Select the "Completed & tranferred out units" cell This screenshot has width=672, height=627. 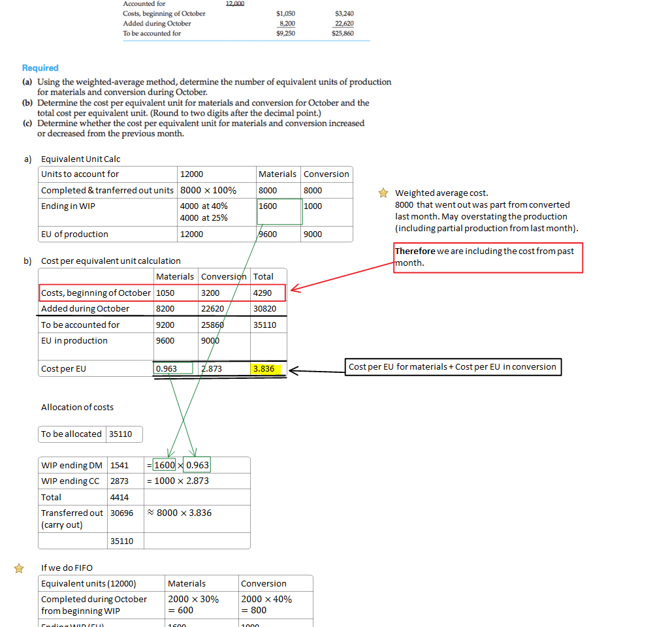click(108, 190)
